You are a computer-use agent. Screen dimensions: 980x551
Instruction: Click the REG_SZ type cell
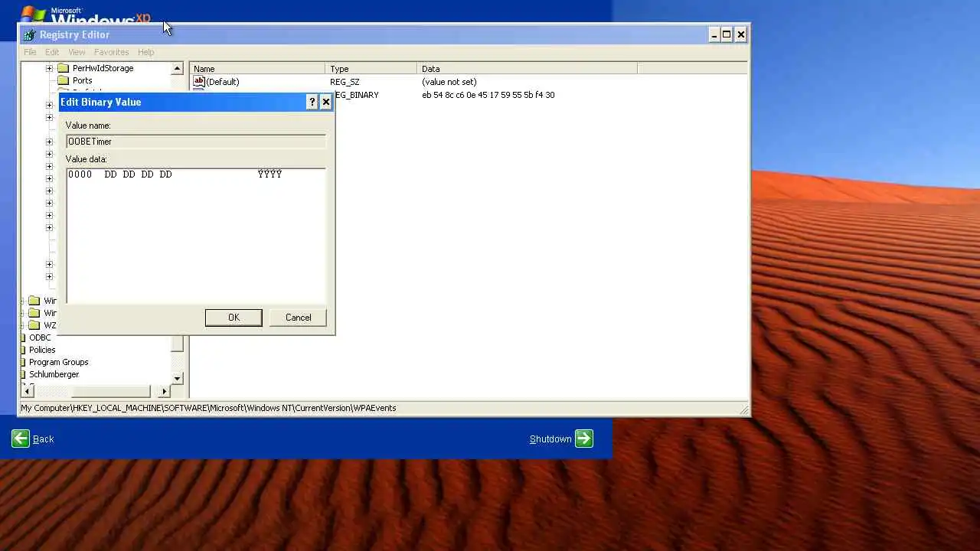coord(345,82)
